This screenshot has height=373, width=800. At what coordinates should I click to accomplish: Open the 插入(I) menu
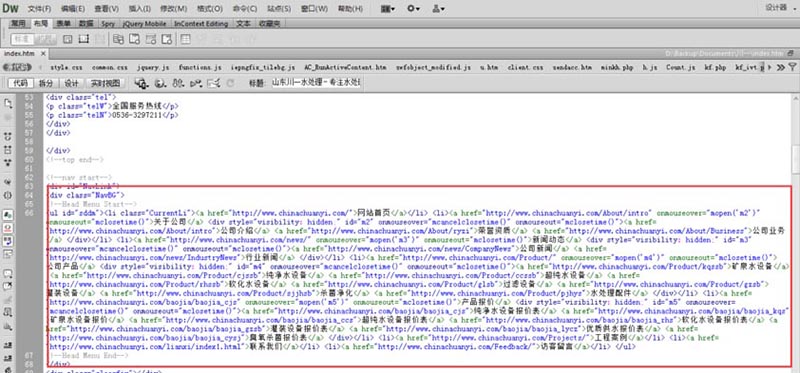pyautogui.click(x=140, y=9)
